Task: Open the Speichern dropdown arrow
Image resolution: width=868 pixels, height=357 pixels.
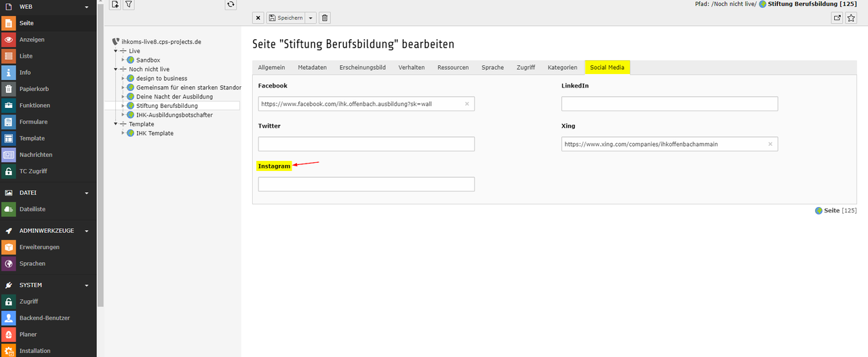Action: pyautogui.click(x=311, y=18)
